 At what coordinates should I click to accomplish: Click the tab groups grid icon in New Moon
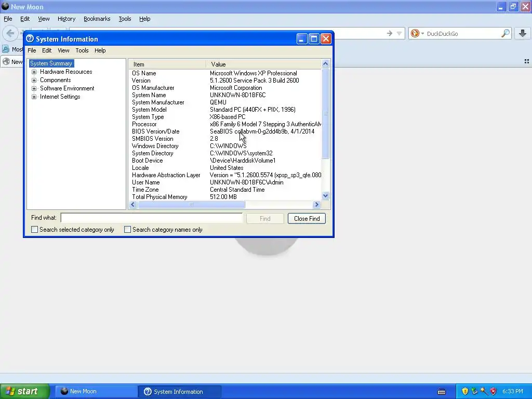coord(527,61)
